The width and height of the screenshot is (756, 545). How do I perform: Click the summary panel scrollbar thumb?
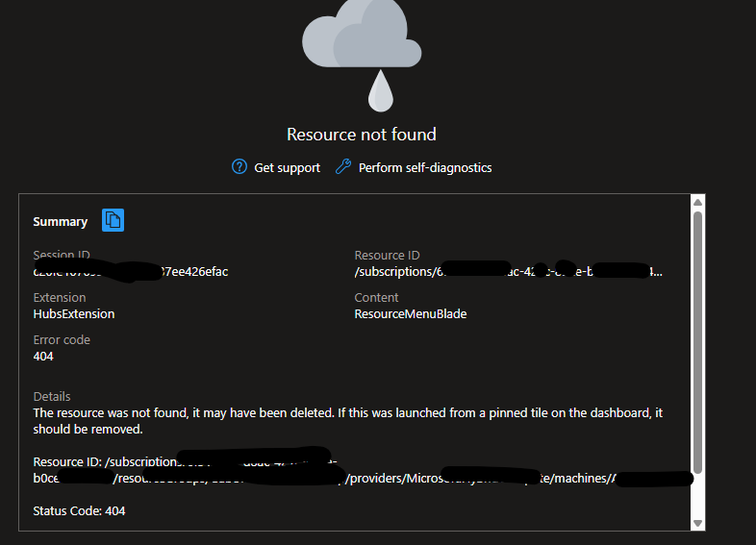pos(697,342)
